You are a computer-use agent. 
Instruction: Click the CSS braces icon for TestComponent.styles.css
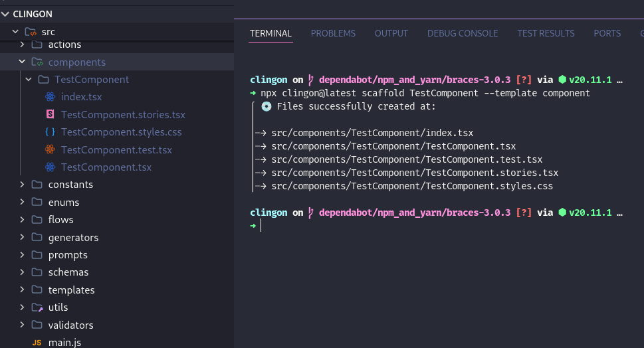(50, 132)
